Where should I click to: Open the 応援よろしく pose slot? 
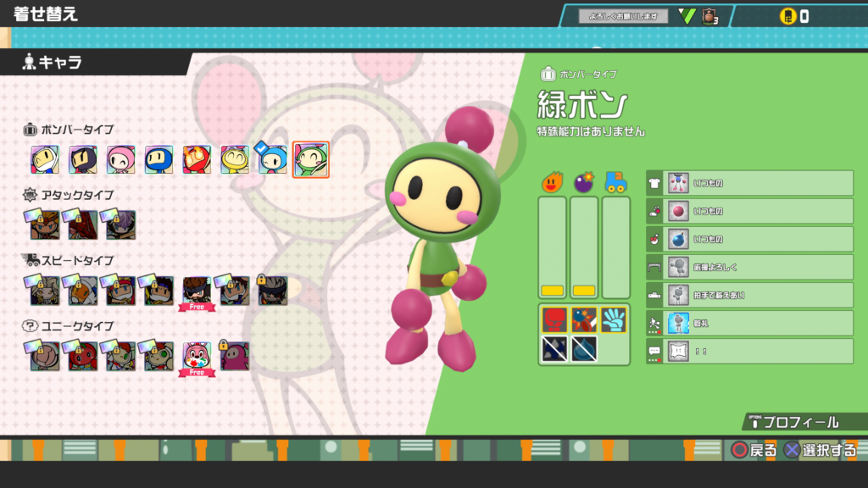click(x=749, y=267)
